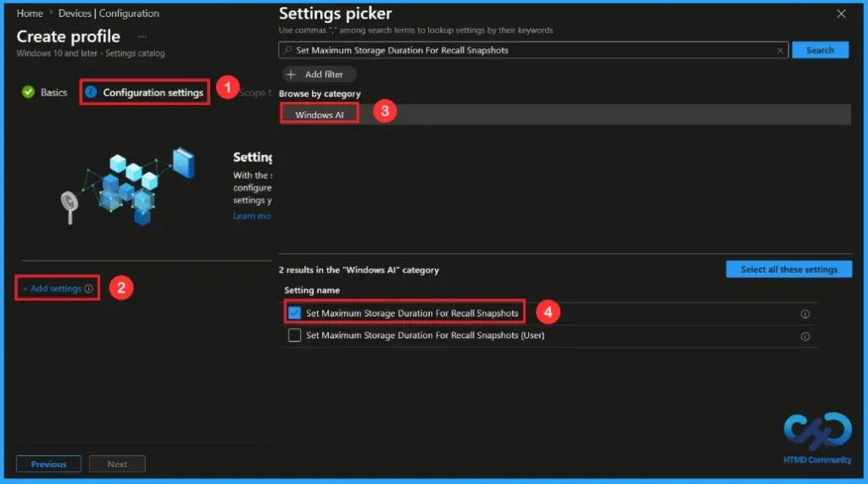Open the ellipsis menu beside Create profile

[142, 36]
